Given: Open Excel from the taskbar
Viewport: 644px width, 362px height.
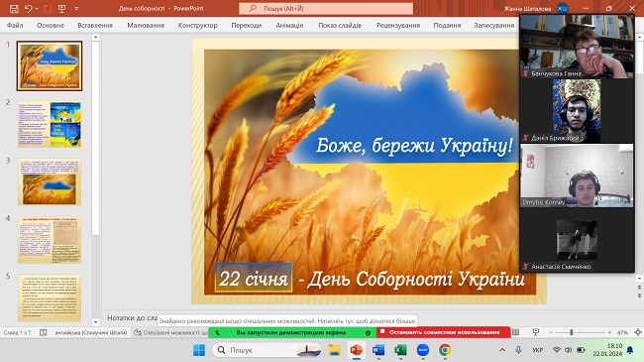Looking at the screenshot, I should point(400,350).
